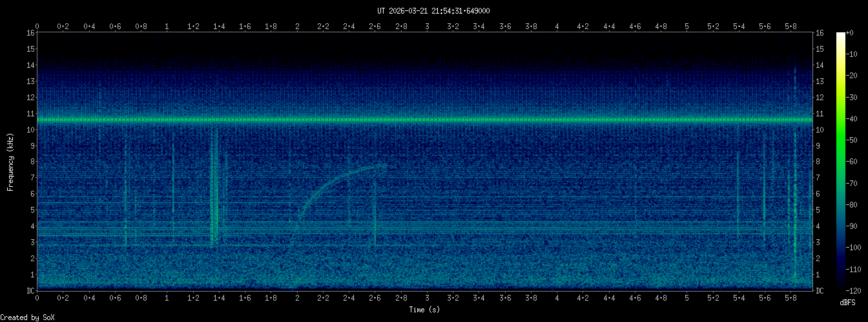This screenshot has height=322, width=868.
Task: Click the "8" label on left frequency axis
Action: [32, 162]
